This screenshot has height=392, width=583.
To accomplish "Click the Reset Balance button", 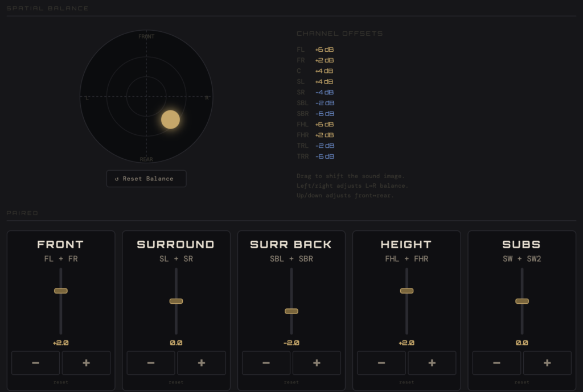I will coord(146,179).
